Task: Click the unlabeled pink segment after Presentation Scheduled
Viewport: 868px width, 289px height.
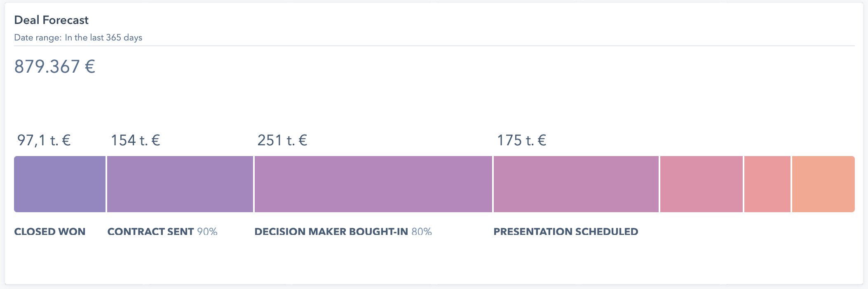Action: [x=701, y=184]
